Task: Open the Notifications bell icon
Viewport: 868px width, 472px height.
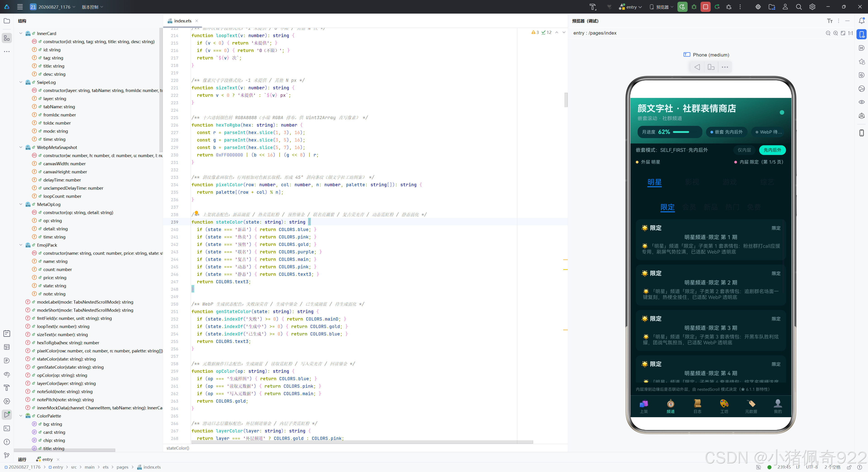Action: (861, 21)
